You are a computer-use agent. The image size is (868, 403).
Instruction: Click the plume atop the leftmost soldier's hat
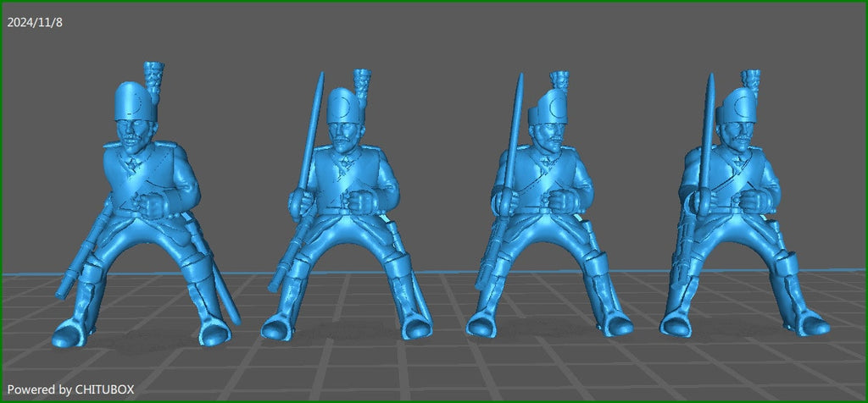point(154,76)
